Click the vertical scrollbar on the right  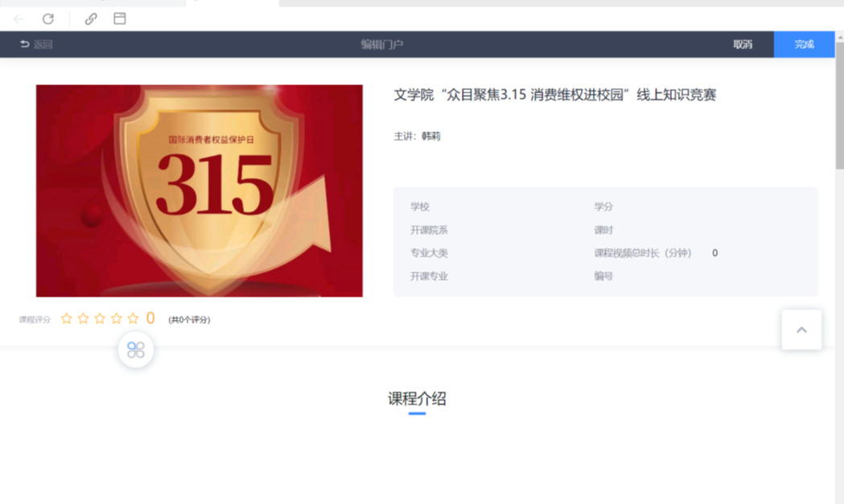(839, 104)
